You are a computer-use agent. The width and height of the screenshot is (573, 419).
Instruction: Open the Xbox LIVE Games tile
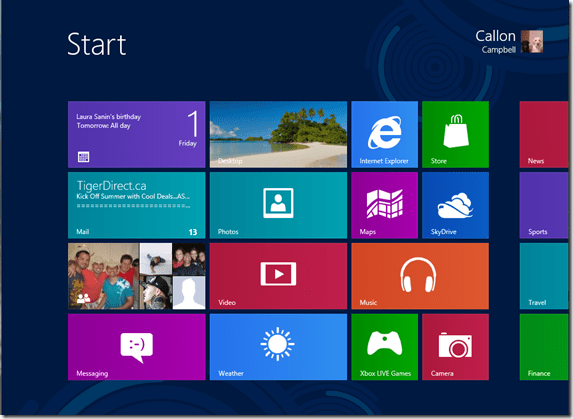[x=384, y=347]
